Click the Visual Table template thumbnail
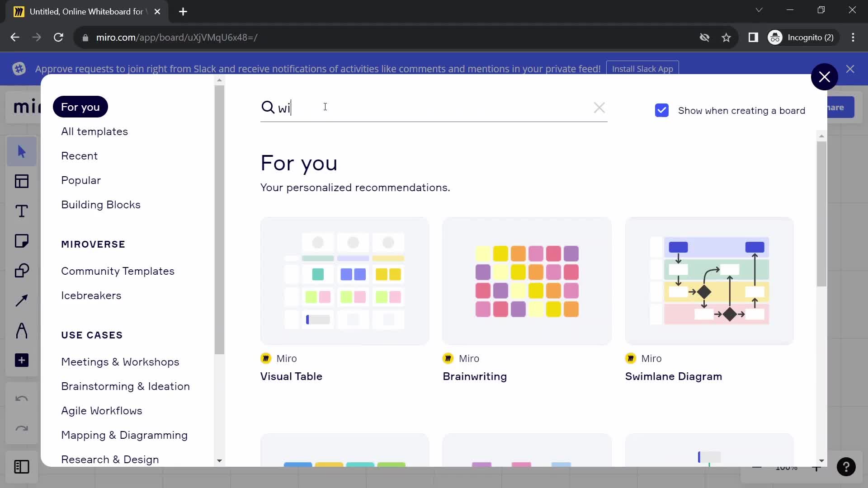This screenshot has height=488, width=868. click(x=345, y=280)
